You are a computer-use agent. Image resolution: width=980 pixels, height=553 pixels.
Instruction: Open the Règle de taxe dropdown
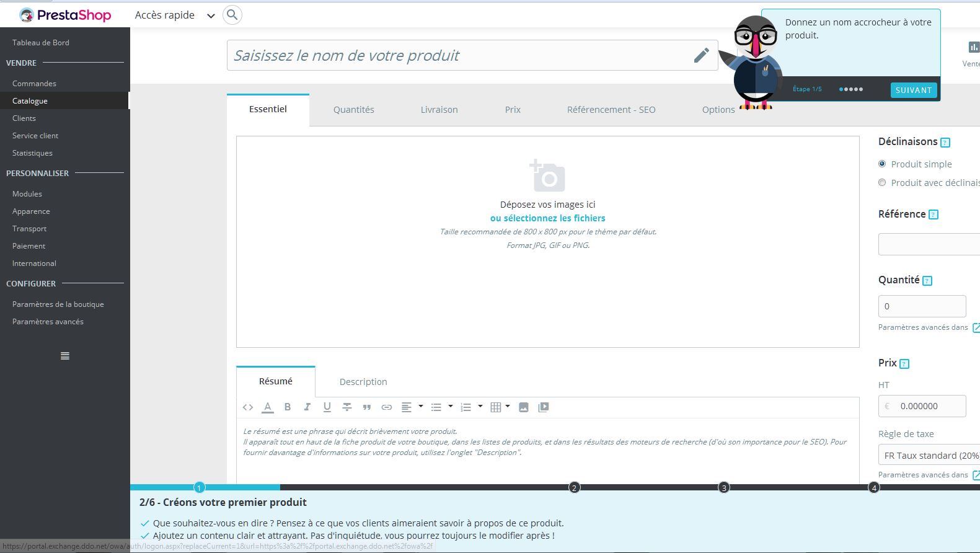[x=929, y=456]
